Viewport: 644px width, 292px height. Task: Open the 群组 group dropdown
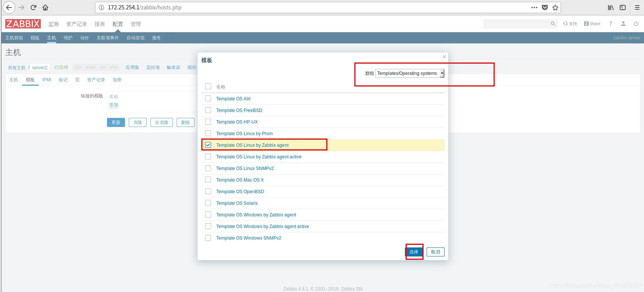pyautogui.click(x=410, y=73)
